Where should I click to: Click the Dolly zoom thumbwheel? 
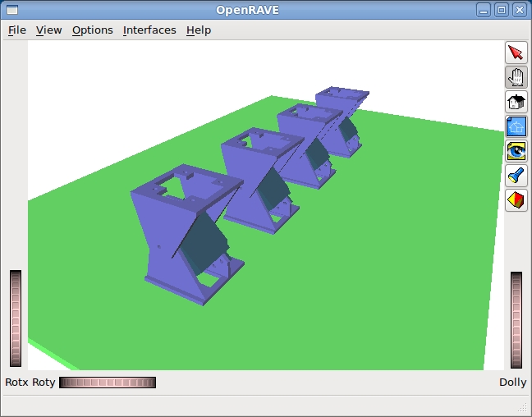(x=516, y=320)
